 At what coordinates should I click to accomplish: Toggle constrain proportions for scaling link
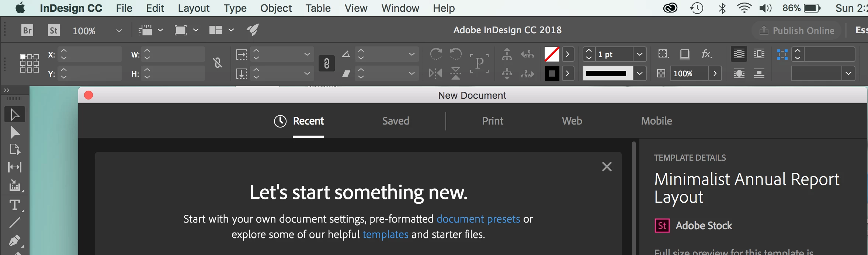coord(326,64)
